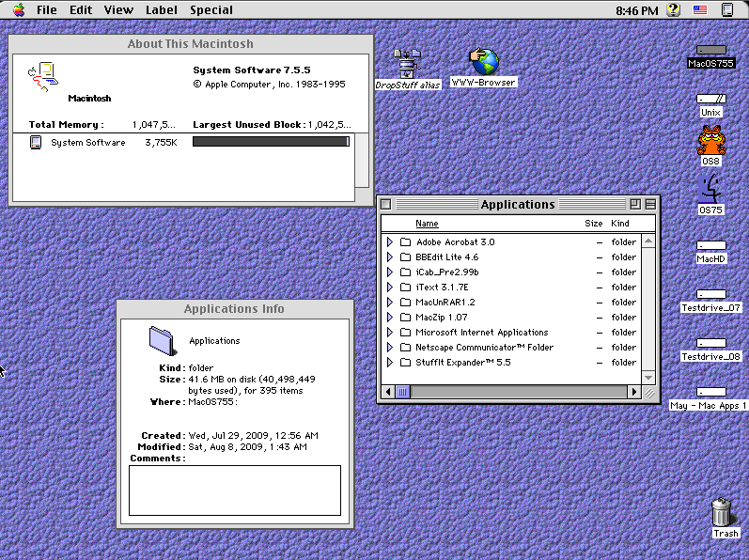The image size is (749, 560).
Task: Select the Netscape Communicator Folder name
Action: pos(484,348)
